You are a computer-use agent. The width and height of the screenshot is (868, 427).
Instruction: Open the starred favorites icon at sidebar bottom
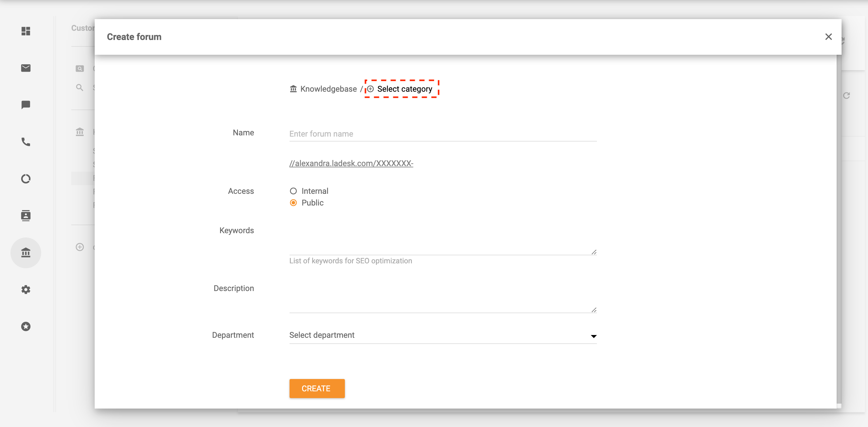26,326
